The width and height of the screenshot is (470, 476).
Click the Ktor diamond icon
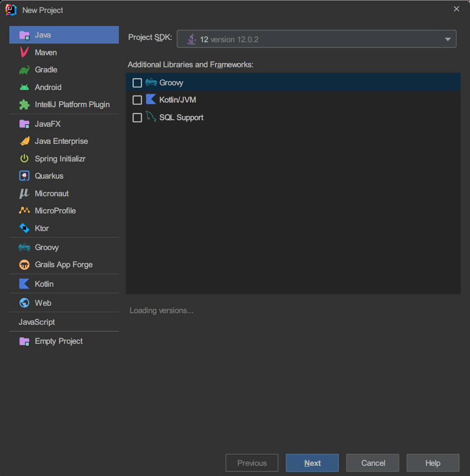pyautogui.click(x=24, y=228)
